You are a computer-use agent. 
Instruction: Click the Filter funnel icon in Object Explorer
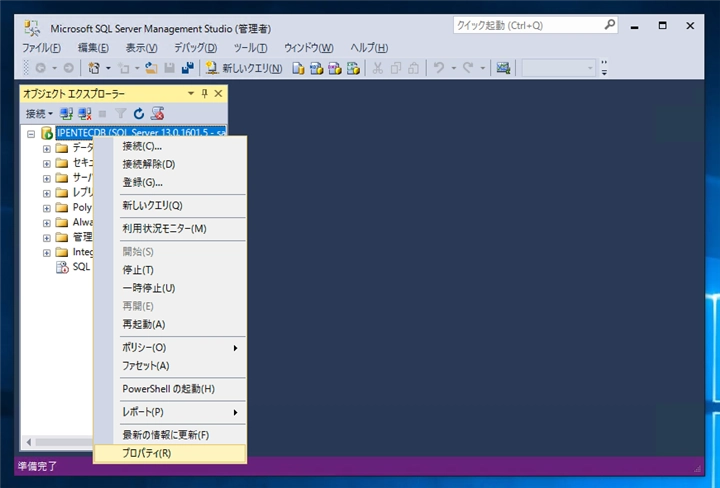pyautogui.click(x=120, y=113)
